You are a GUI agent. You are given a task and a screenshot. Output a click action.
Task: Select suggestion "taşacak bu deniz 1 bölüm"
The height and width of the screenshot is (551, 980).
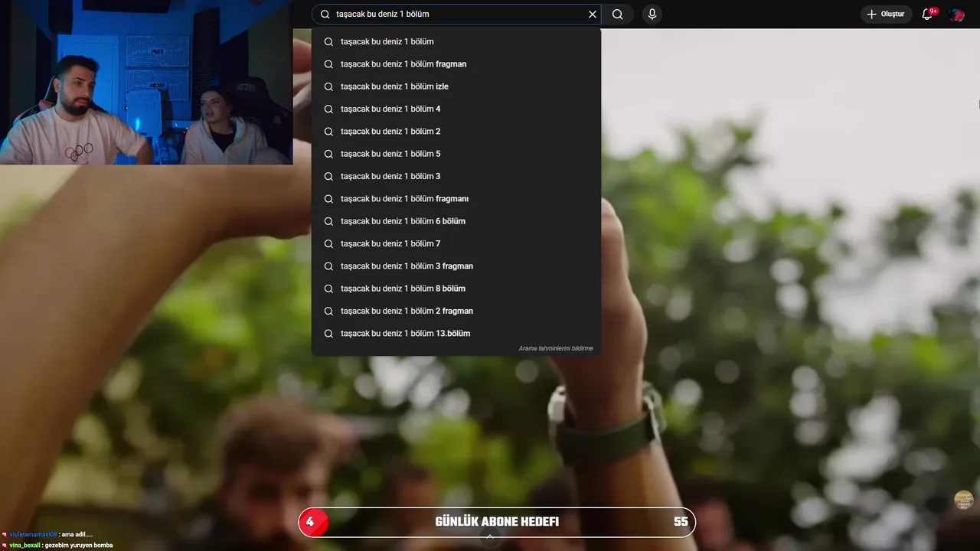[456, 41]
